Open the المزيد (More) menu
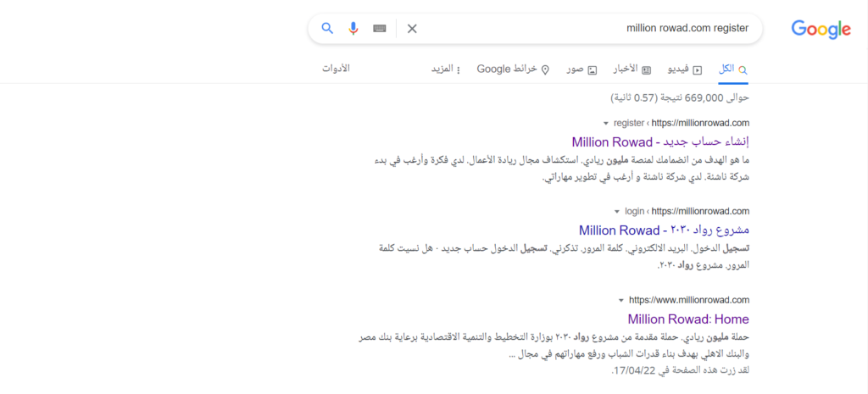Screen dimensions: 868x394 [x=446, y=69]
